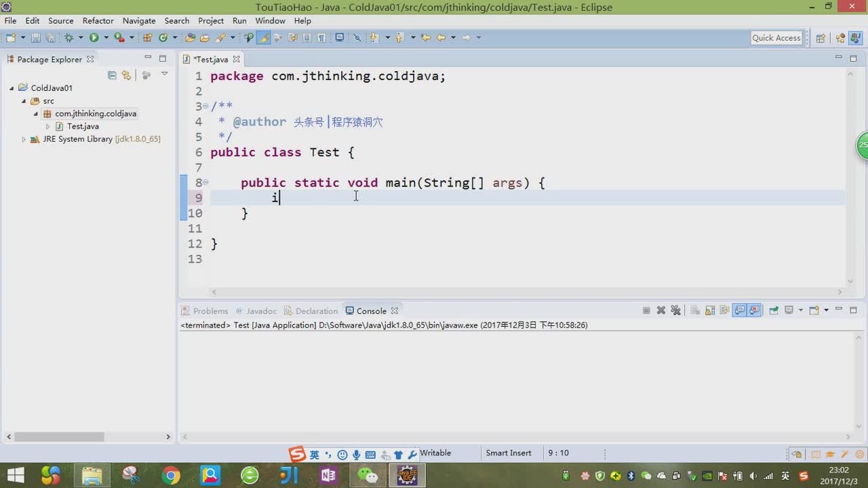Start debugging with the bug icon
This screenshot has height=488, width=868.
coord(68,38)
